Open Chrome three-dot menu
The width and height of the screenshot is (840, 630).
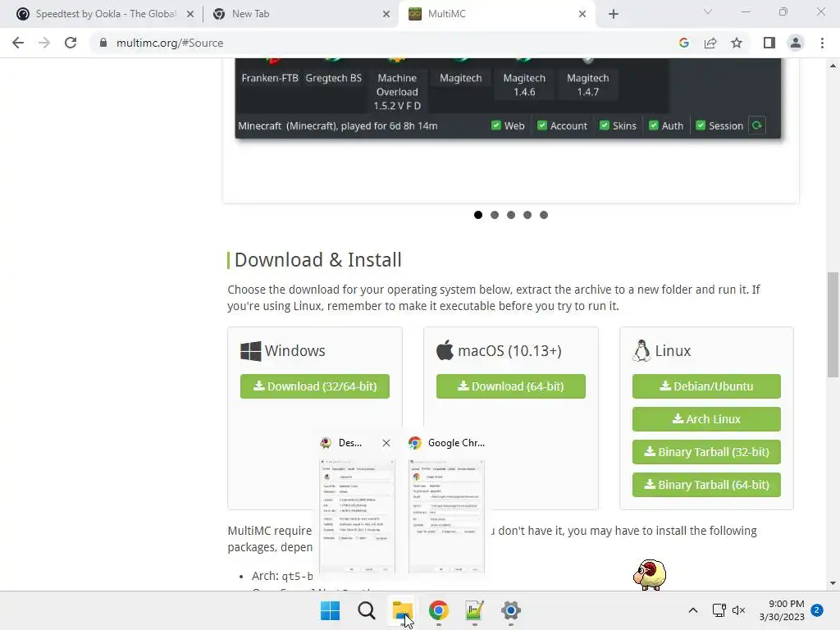(822, 43)
